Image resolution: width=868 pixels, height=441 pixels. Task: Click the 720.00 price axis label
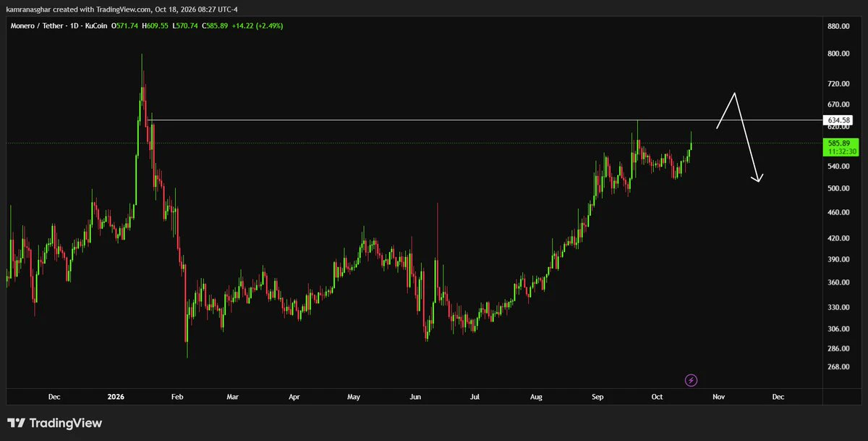coord(839,84)
